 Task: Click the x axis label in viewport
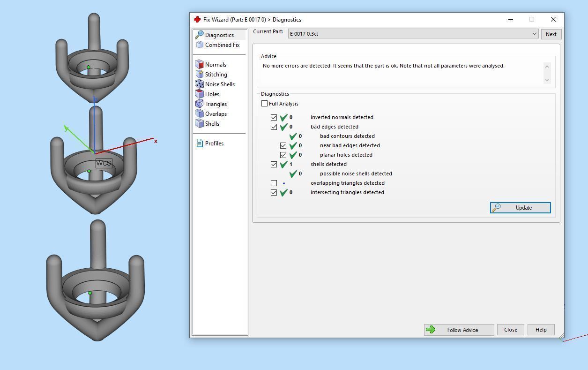tap(156, 141)
